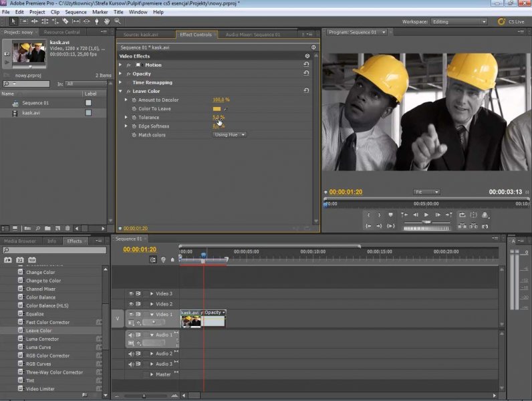Hide the Video 3 track output

pyautogui.click(x=131, y=293)
